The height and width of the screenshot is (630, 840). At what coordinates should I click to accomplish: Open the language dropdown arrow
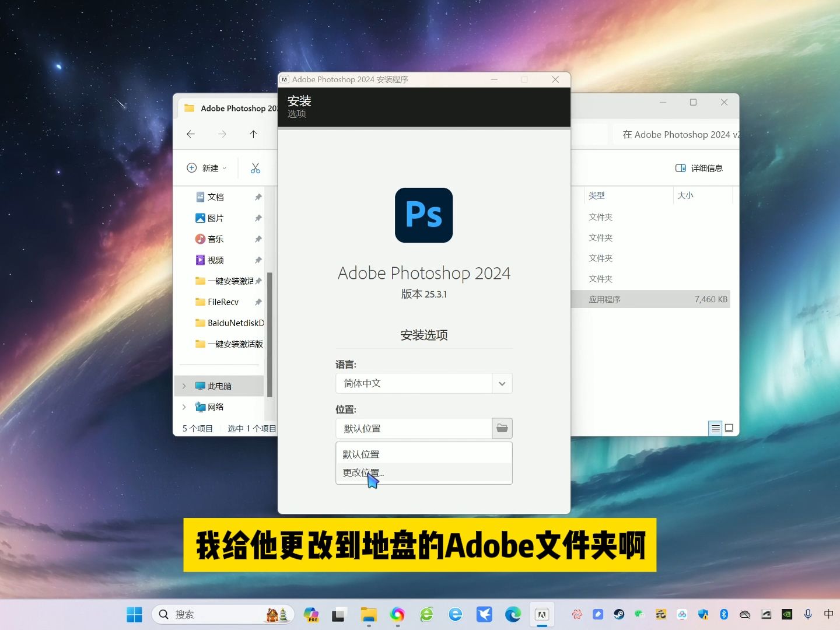click(x=502, y=383)
